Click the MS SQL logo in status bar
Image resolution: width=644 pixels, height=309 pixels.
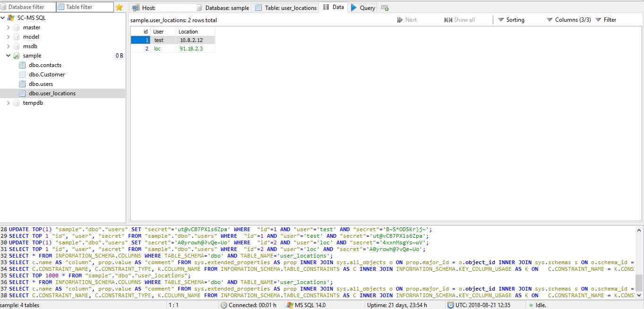click(290, 305)
